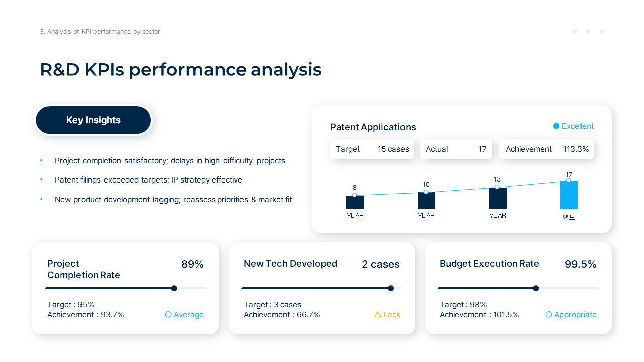This screenshot has height=362, width=644.
Task: Select the Achievement 113.3% box
Action: [546, 149]
